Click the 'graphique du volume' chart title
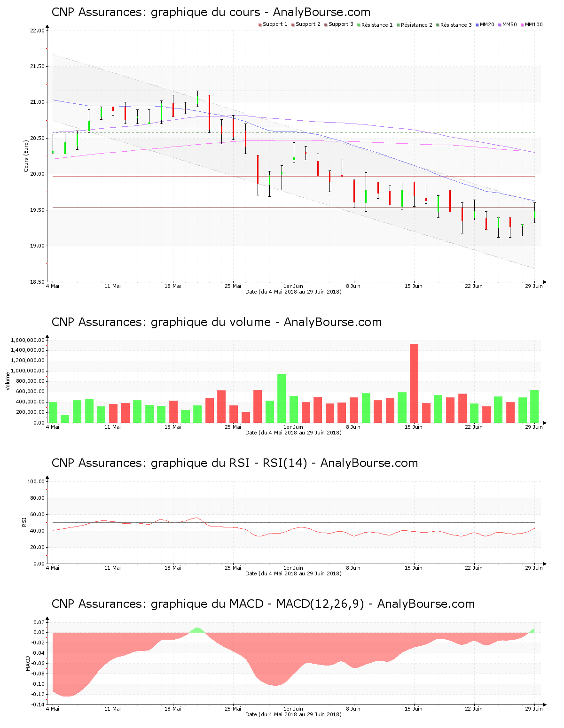The image size is (564, 728). point(217,322)
